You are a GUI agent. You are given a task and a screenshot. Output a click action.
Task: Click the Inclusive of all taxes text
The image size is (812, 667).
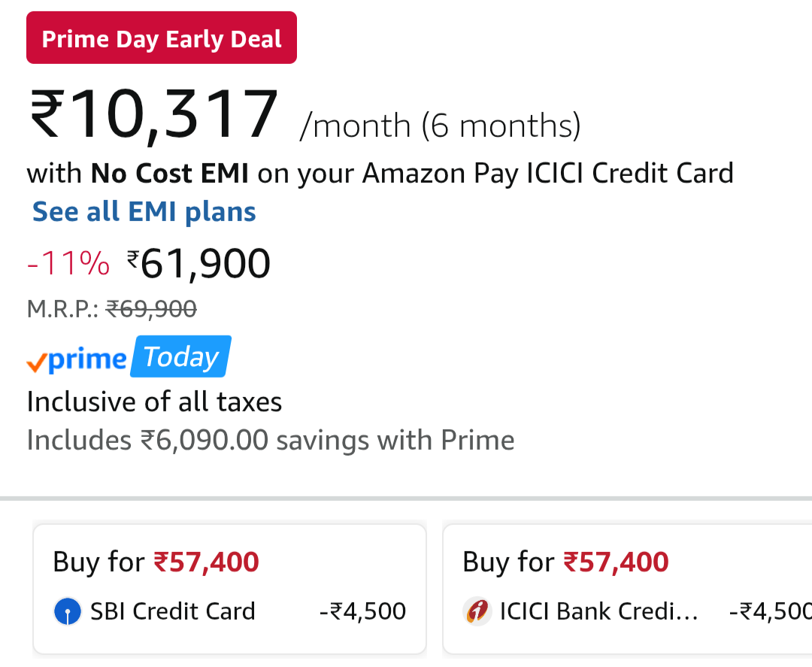[x=154, y=402]
